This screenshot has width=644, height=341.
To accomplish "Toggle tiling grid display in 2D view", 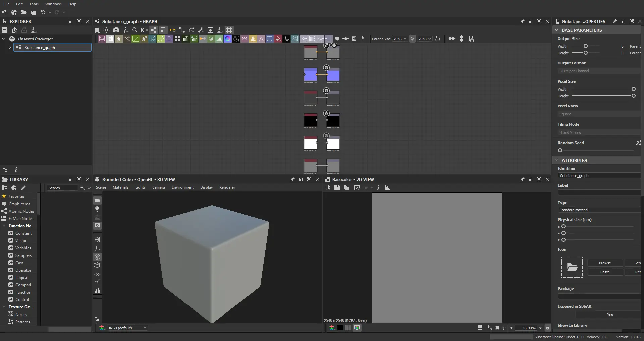I will pyautogui.click(x=480, y=328).
